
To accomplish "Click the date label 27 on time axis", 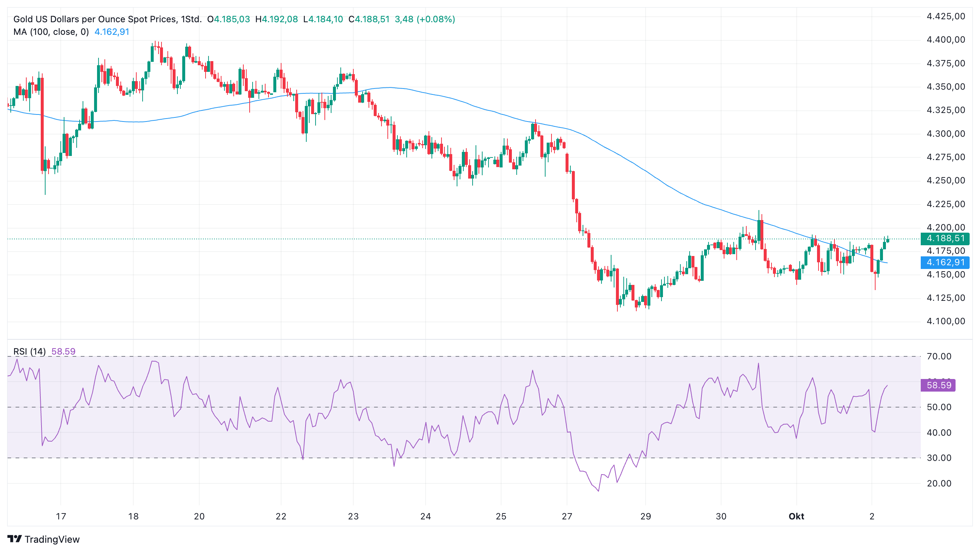I will [x=567, y=516].
